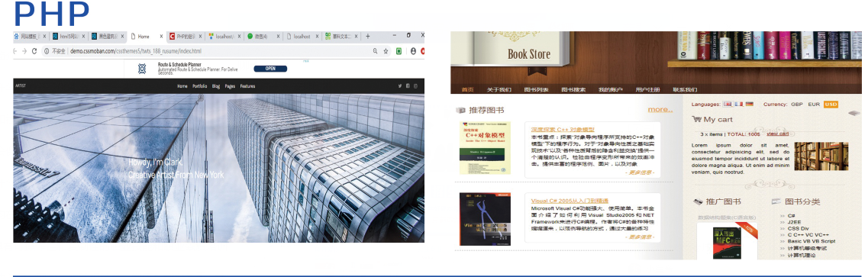Select the German flag language icon
The height and width of the screenshot is (277, 868).
click(749, 104)
